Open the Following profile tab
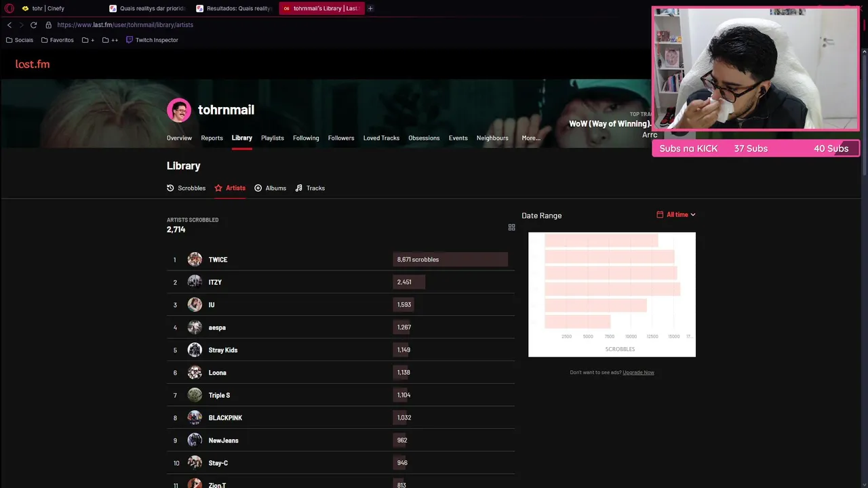Screen dimensions: 868x488 pyautogui.click(x=306, y=138)
